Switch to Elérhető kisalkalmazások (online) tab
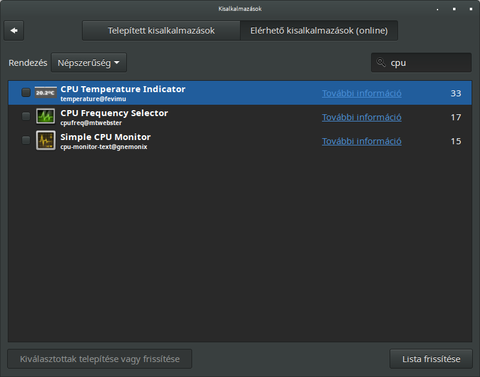This screenshot has height=377, width=480. pos(319,31)
